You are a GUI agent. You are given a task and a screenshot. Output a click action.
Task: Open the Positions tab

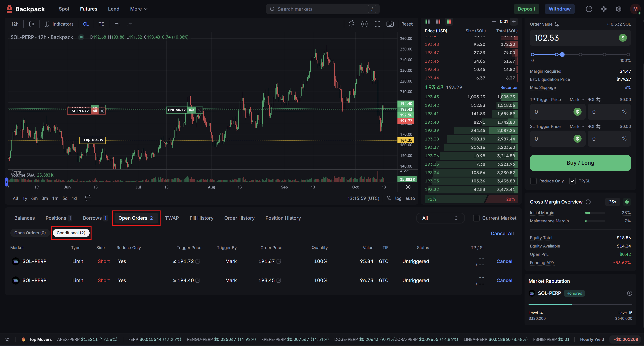tap(58, 218)
